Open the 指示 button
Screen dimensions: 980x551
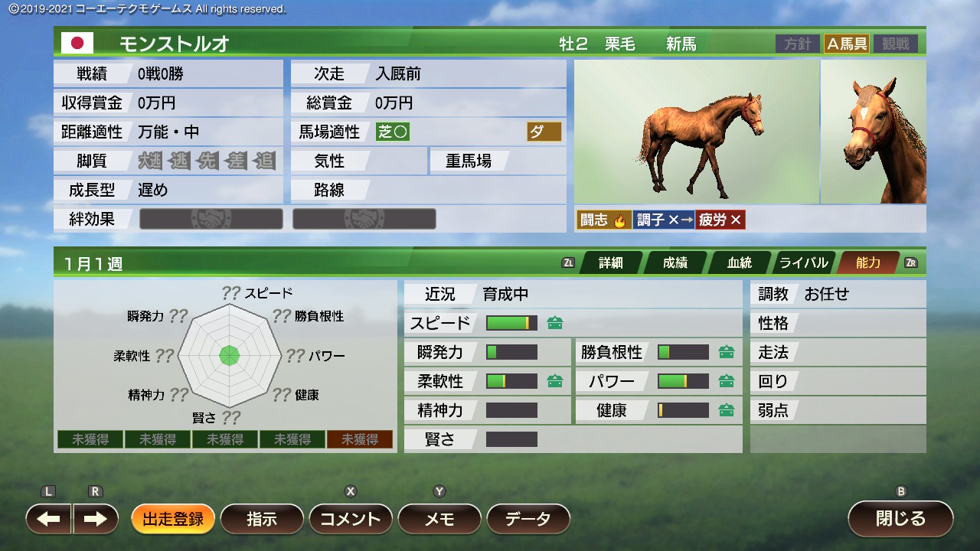tap(261, 519)
